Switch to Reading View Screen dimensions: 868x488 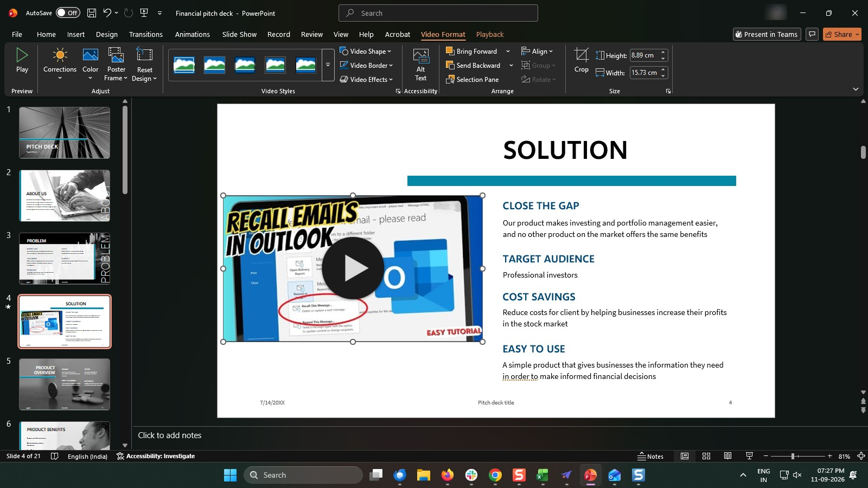[x=728, y=456]
